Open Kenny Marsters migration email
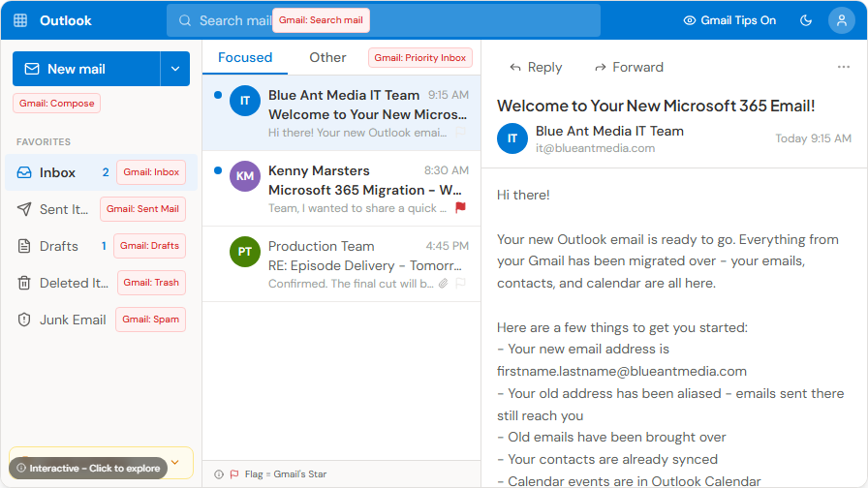This screenshot has height=488, width=868. 342,189
